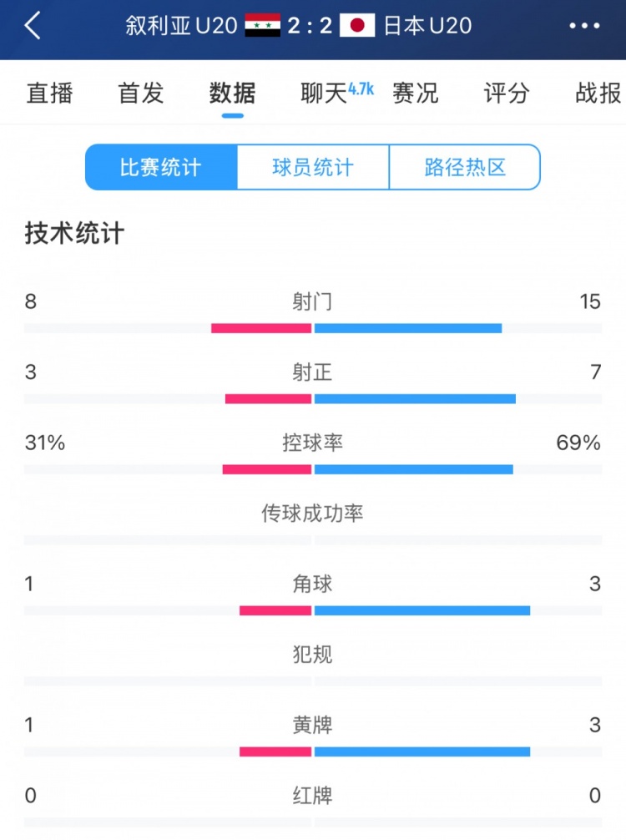The height and width of the screenshot is (840, 626).
Task: Tap the 角球 corners stat row
Action: [x=313, y=585]
